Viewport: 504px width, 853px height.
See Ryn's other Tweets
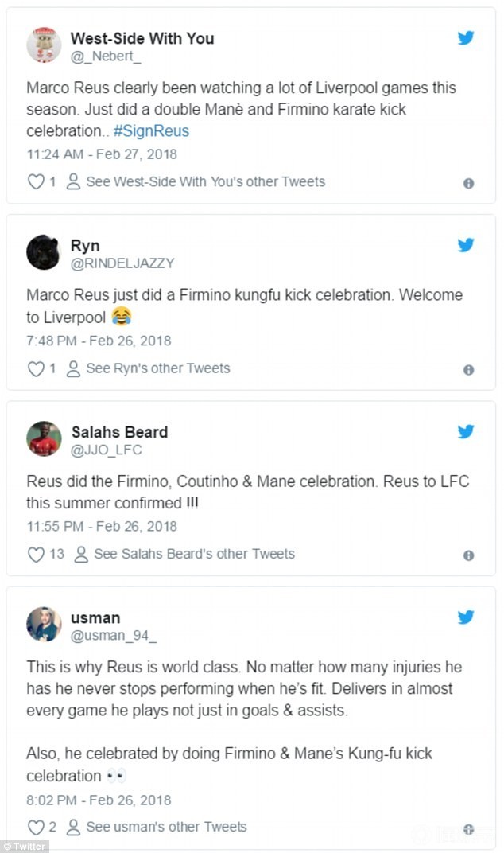click(157, 368)
